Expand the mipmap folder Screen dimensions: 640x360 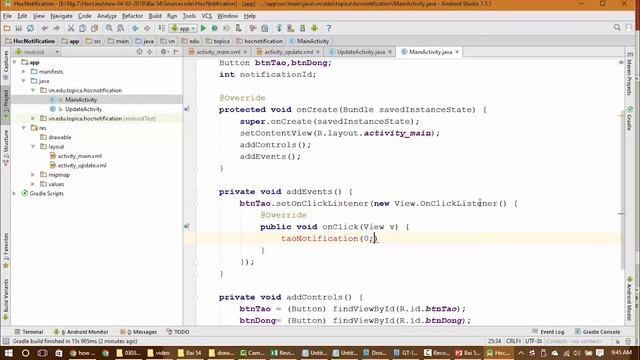point(33,175)
